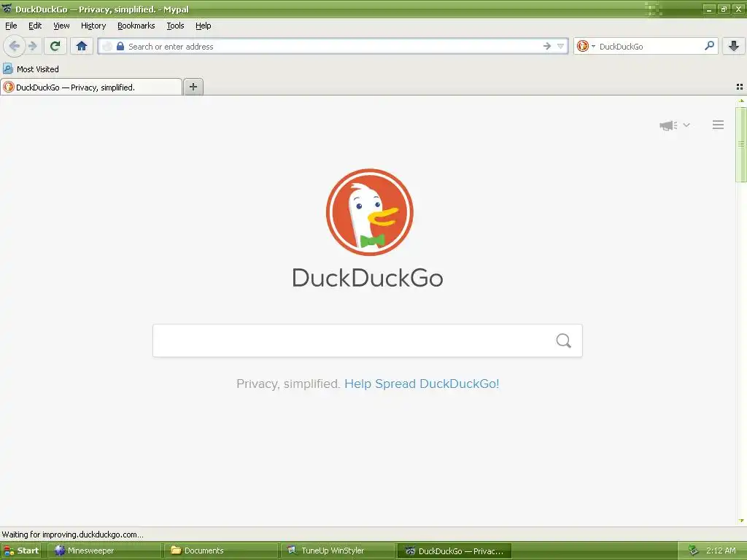Click the search magnifier on DuckDuckGo page
The width and height of the screenshot is (747, 560).
564,341
